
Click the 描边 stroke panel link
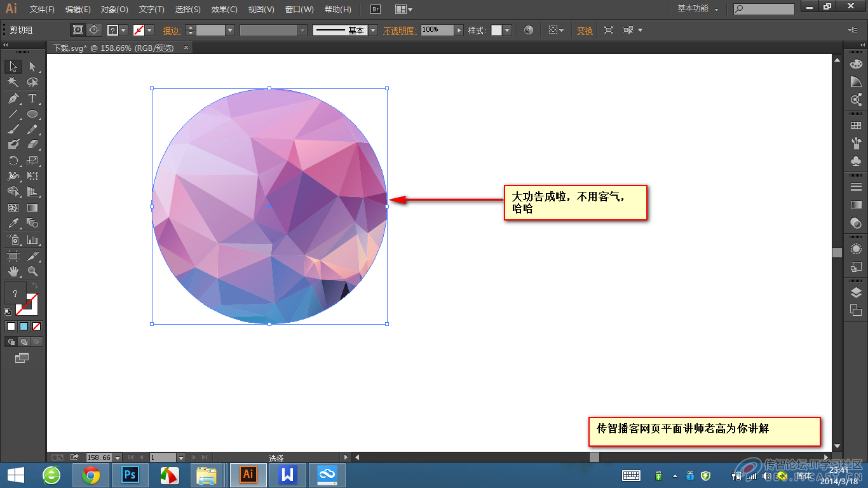[x=172, y=30]
